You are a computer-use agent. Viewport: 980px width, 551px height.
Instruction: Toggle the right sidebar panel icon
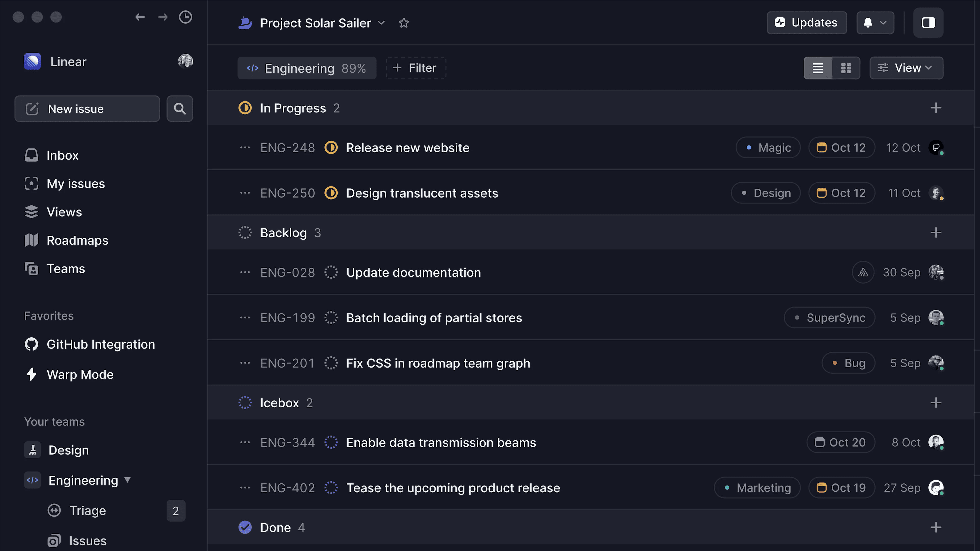pyautogui.click(x=928, y=23)
